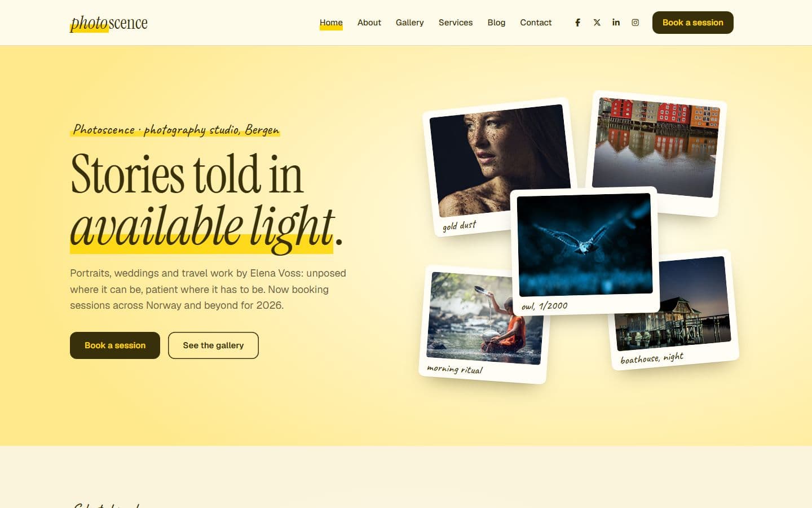Open the Blog nav link
812x508 pixels.
496,23
